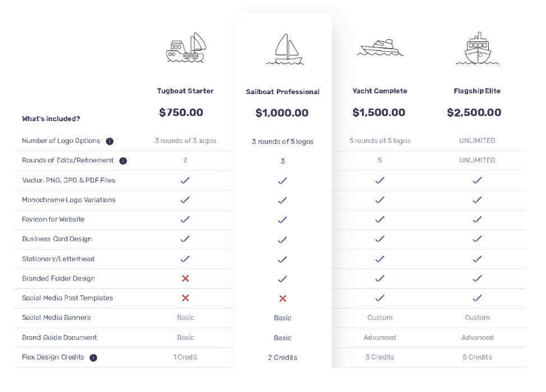
Task: Click red X for Tugboat Branded Folder Design
Action: (x=186, y=278)
